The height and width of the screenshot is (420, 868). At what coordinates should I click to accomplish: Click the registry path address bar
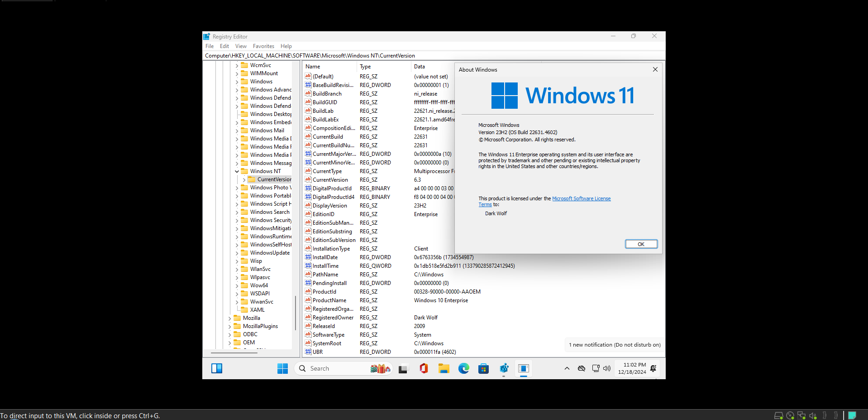[434, 56]
